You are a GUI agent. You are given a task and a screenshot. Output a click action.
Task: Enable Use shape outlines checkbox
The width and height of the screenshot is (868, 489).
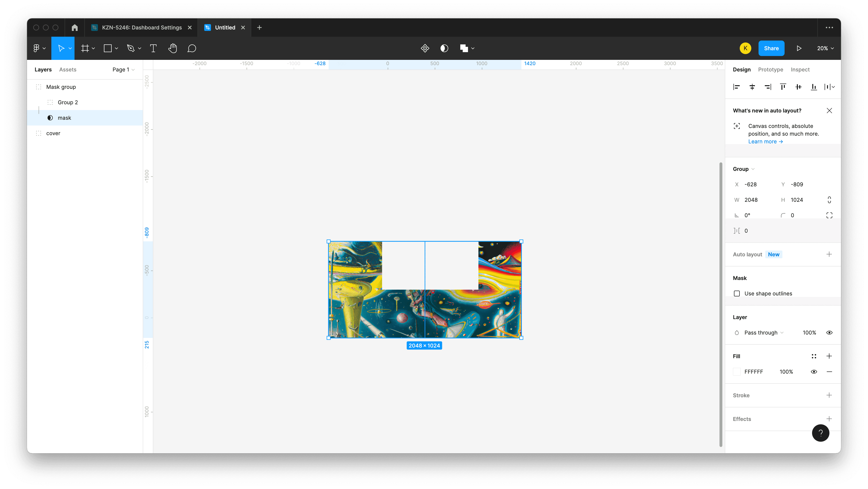pyautogui.click(x=737, y=293)
